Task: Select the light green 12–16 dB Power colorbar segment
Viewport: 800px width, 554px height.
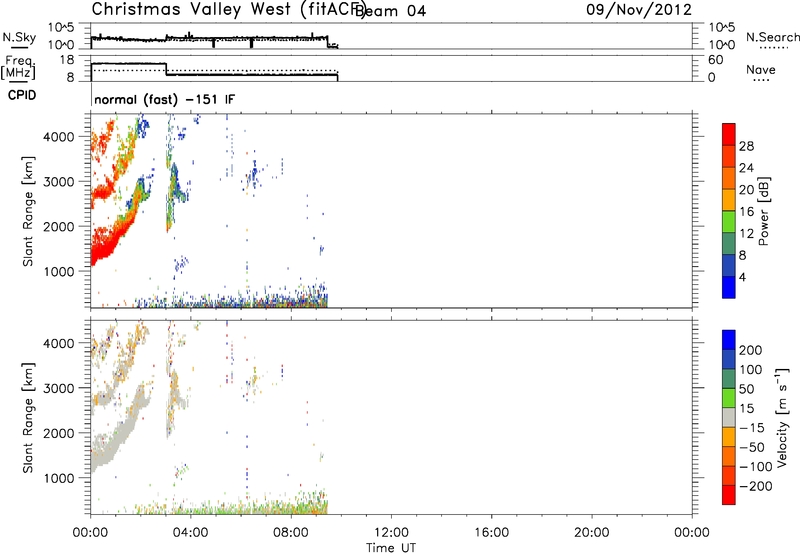Action: [x=729, y=221]
